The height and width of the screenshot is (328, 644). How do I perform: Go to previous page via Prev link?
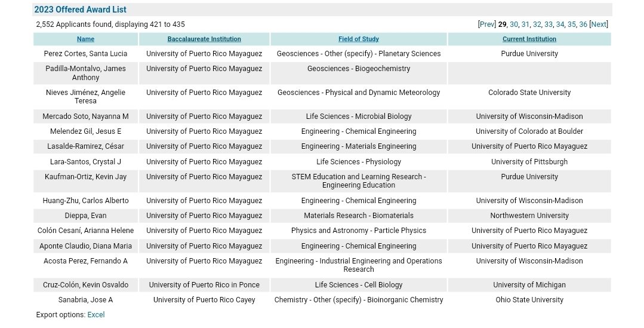point(487,24)
